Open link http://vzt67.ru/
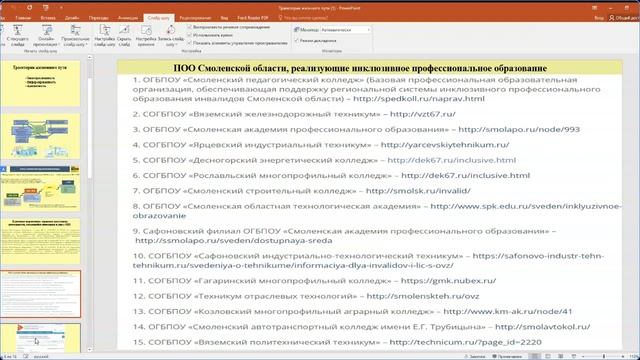This screenshot has height=360, width=640. pyautogui.click(x=422, y=114)
